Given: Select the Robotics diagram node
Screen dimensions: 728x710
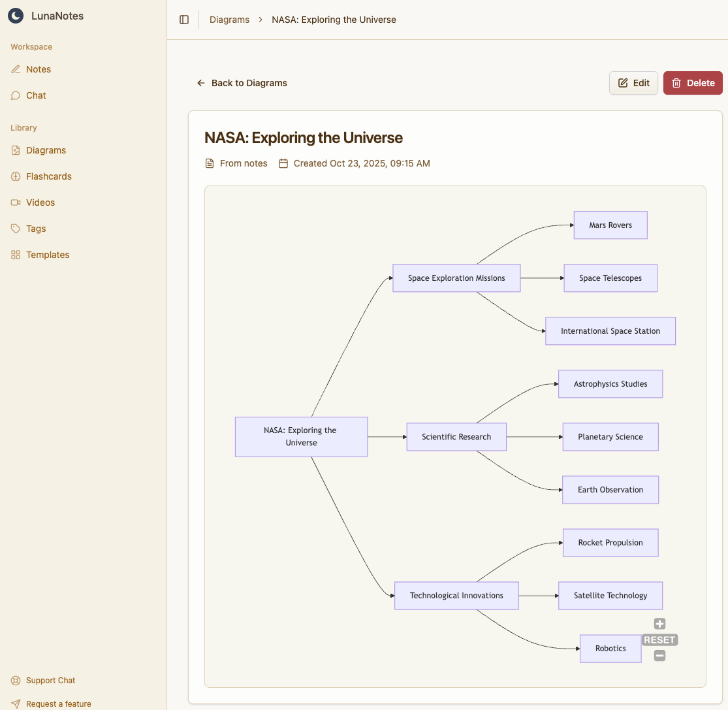Looking at the screenshot, I should pos(610,649).
